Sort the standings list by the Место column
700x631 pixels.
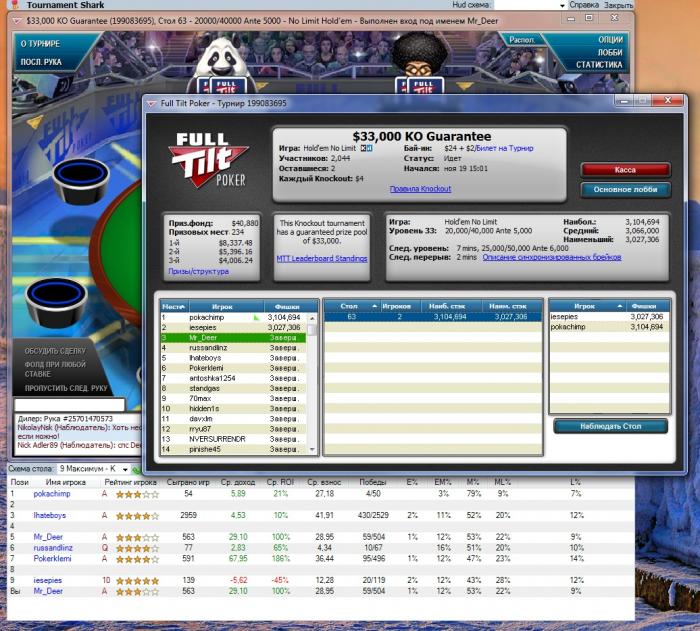[x=175, y=307]
